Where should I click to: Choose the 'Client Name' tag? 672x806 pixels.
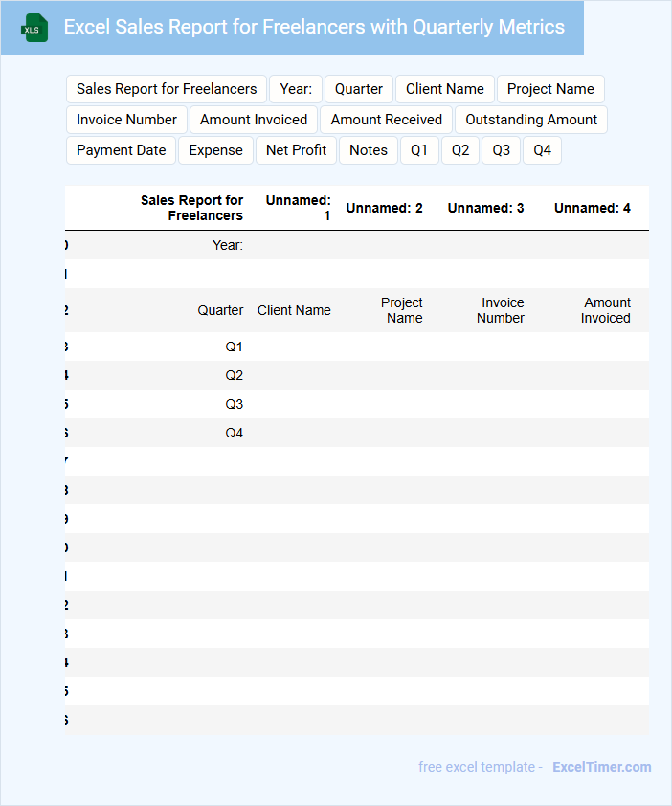(445, 89)
